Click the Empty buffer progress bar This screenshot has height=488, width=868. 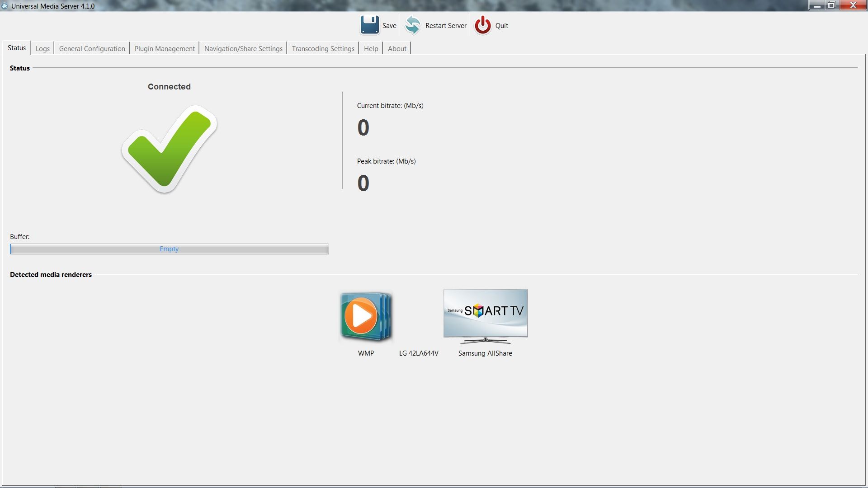170,249
